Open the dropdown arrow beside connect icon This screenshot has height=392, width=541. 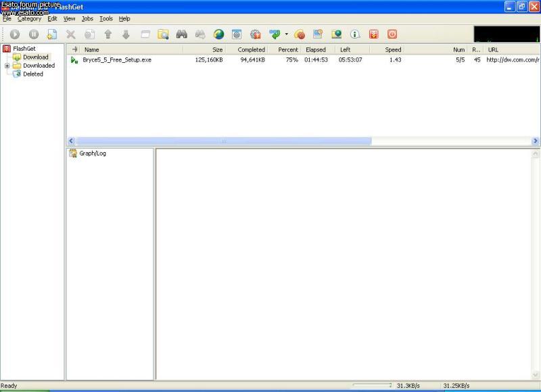coord(286,34)
